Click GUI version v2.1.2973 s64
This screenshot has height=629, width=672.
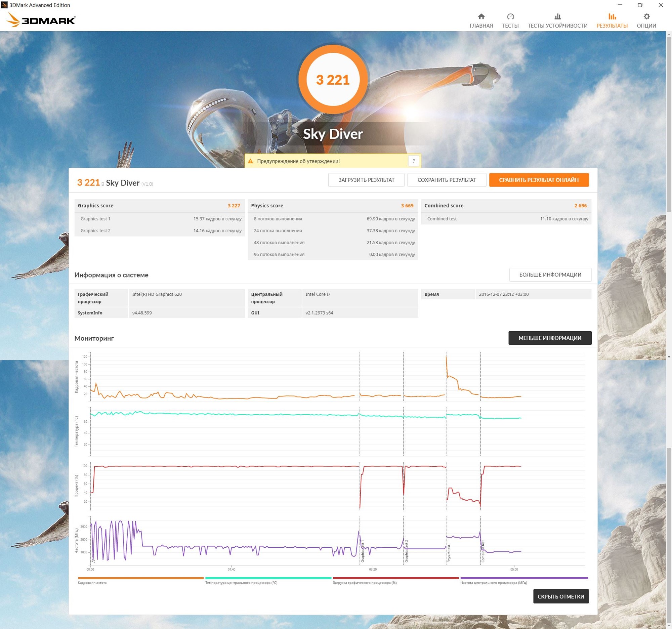point(319,312)
